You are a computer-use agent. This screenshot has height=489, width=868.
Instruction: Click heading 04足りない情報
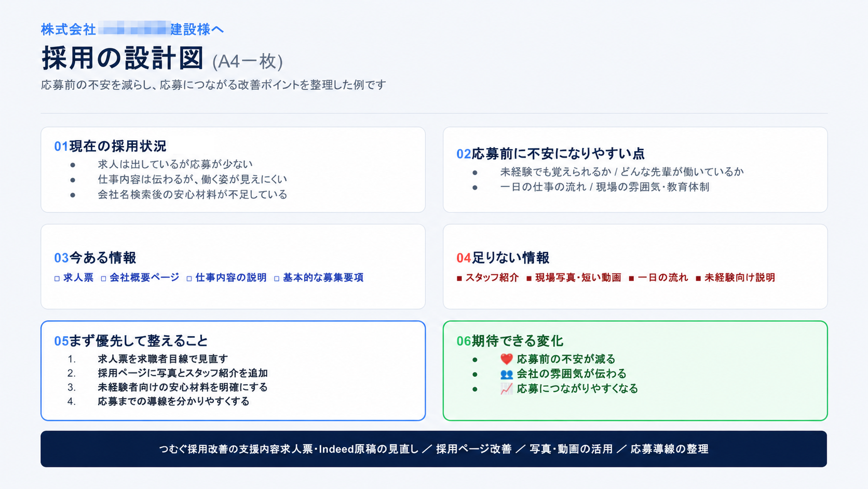pyautogui.click(x=503, y=258)
